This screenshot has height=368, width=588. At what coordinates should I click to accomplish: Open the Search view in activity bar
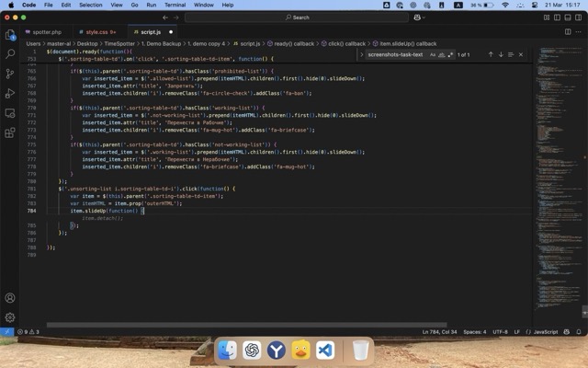10,54
